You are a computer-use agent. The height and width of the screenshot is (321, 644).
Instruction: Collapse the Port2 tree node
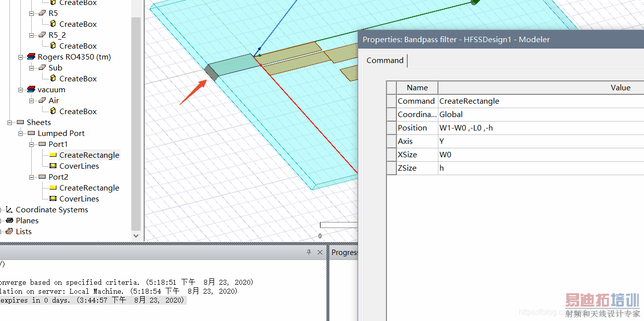point(32,177)
